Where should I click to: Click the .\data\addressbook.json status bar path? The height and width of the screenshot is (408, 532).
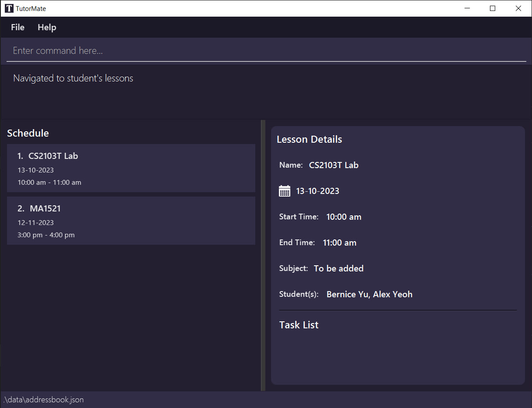click(43, 400)
